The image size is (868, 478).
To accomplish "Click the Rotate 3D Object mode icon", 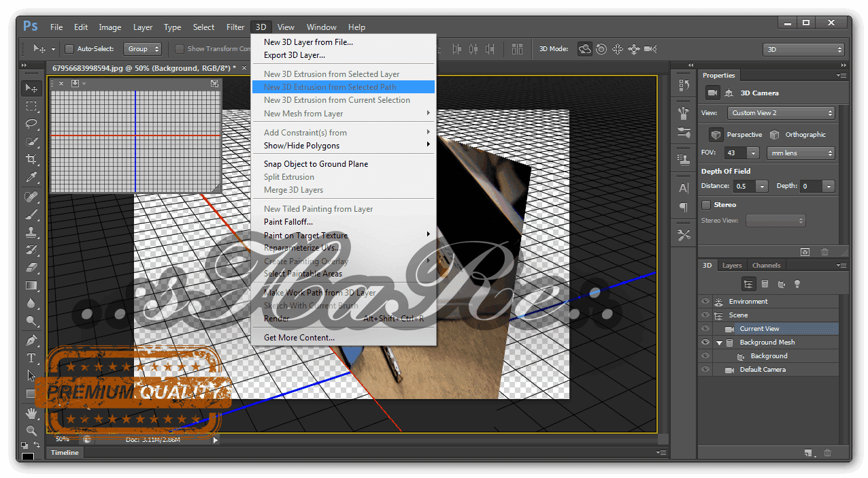I will pyautogui.click(x=585, y=49).
